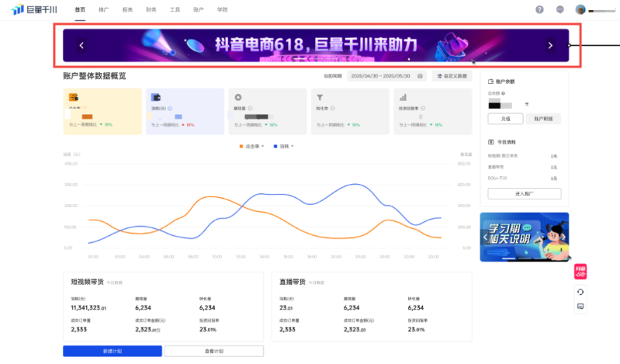
Task: Show previous top banner slide
Action: point(81,46)
